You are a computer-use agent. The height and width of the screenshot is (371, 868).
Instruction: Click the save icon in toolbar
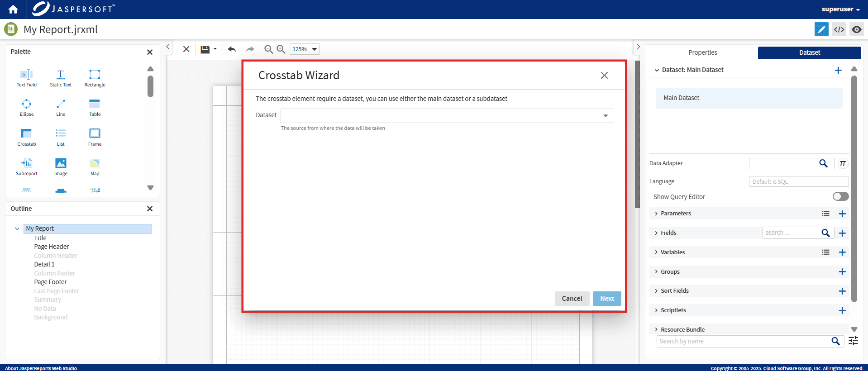pos(205,49)
